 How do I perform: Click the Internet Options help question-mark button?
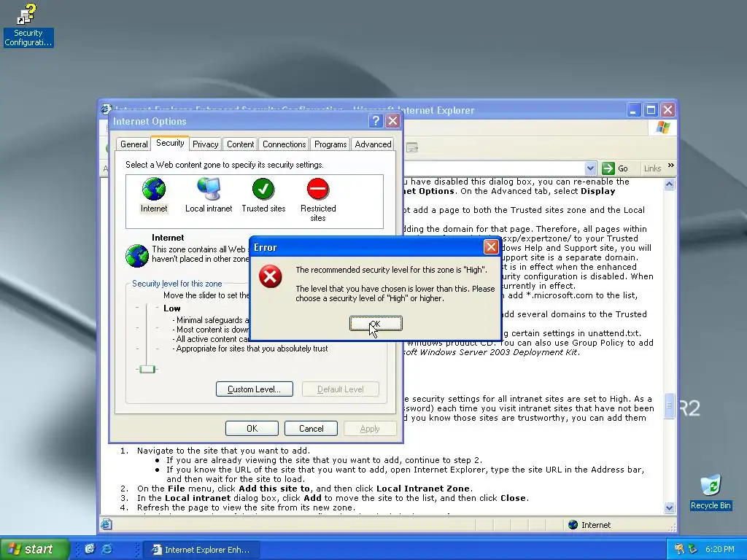376,121
